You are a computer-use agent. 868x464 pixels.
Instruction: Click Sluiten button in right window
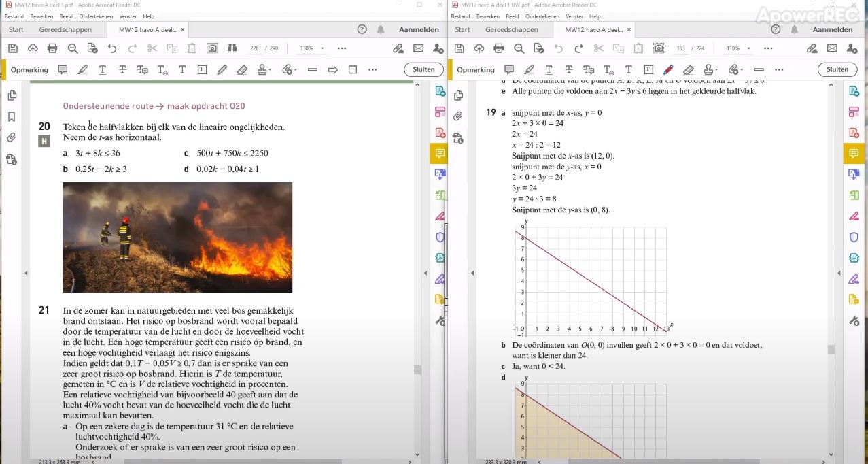pos(837,69)
